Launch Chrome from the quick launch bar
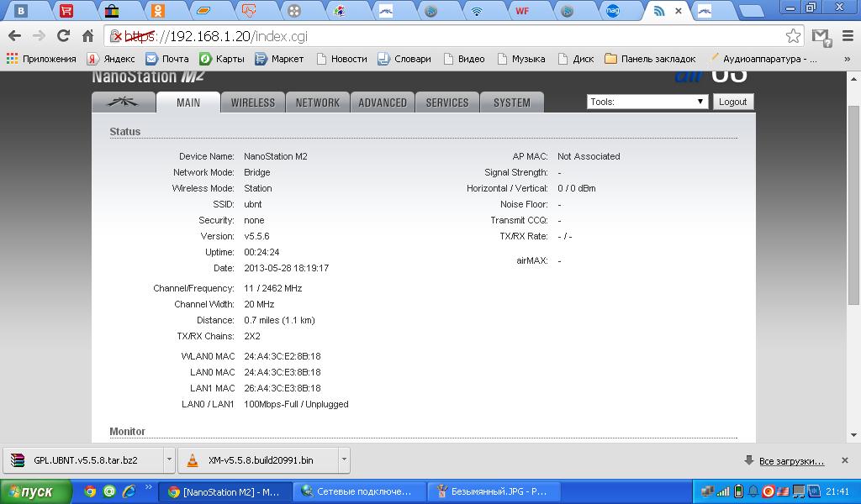This screenshot has width=861, height=504. 89,491
